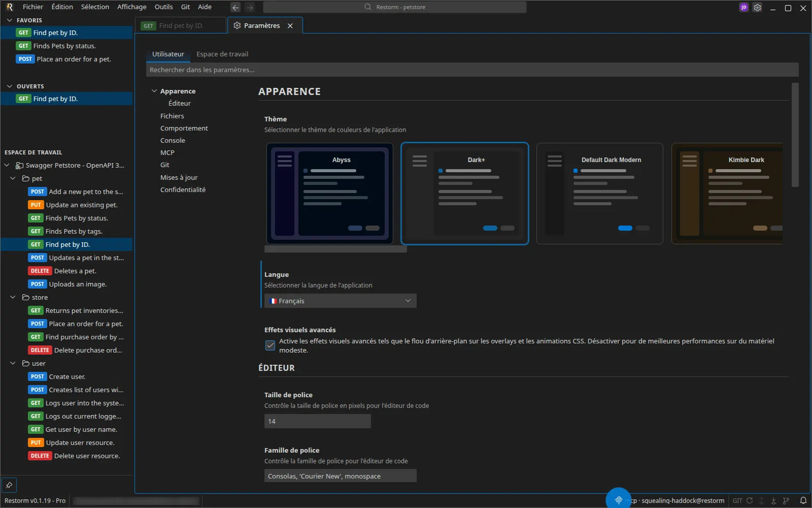This screenshot has width=812, height=508.
Task: Open the Outils menu
Action: coord(164,7)
